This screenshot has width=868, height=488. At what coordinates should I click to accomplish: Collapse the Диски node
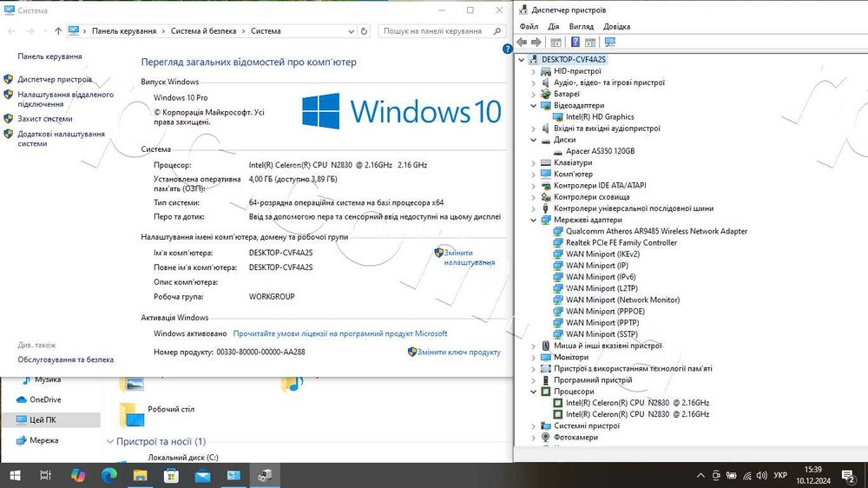pos(534,140)
